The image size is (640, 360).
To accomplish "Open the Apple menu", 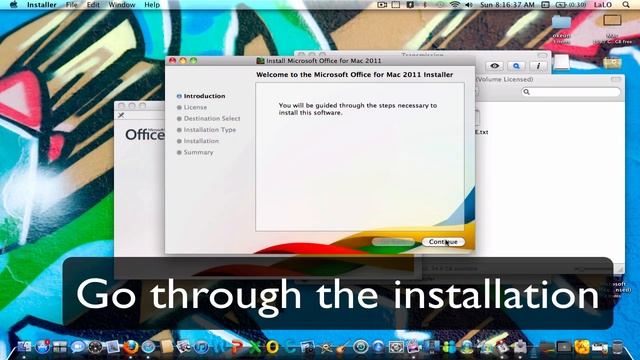I will [13, 5].
